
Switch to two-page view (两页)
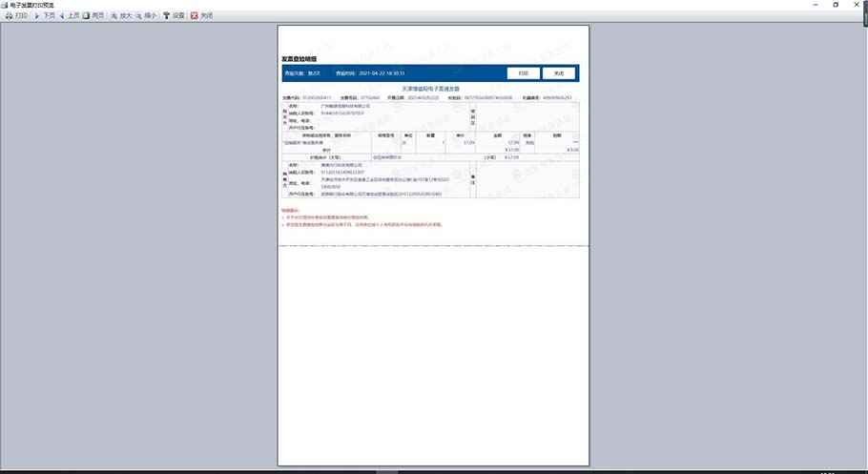click(93, 16)
